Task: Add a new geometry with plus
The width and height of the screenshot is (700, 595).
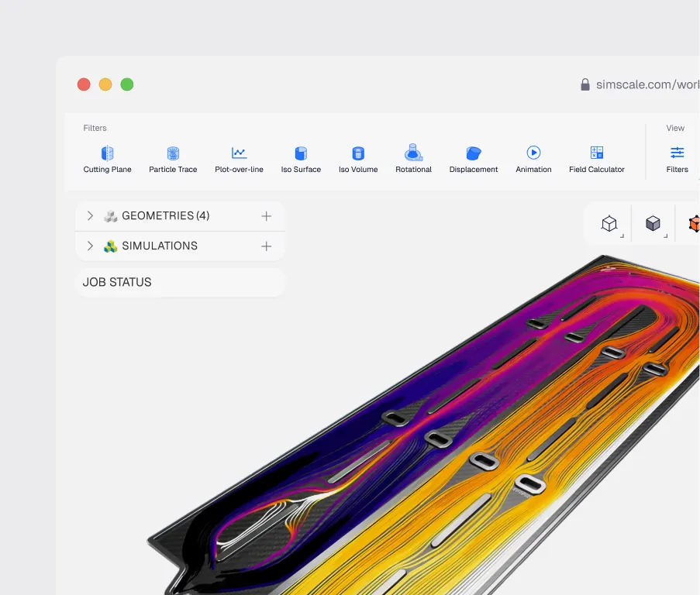Action: coord(266,216)
